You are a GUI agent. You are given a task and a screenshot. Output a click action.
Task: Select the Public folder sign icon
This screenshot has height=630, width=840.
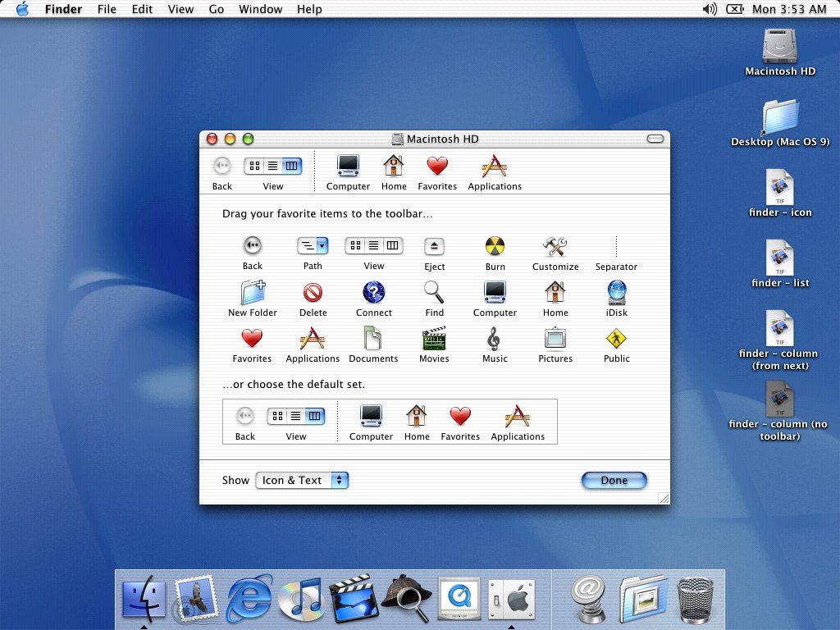tap(616, 338)
